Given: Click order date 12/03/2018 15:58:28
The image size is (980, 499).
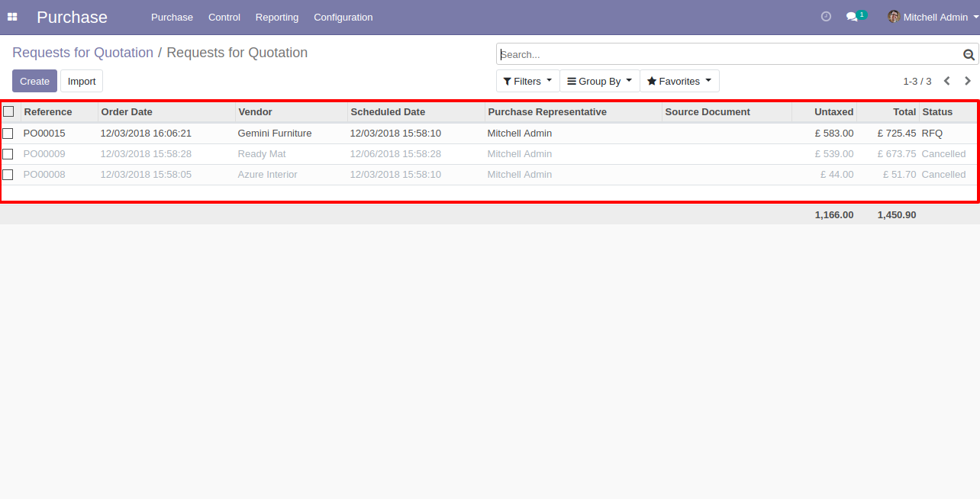Looking at the screenshot, I should point(146,154).
